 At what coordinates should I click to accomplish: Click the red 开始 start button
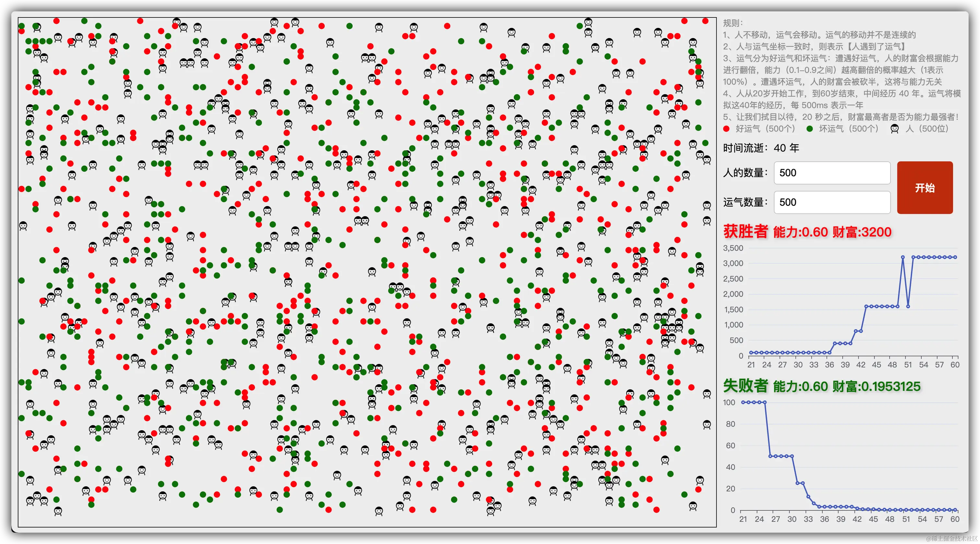pos(925,188)
